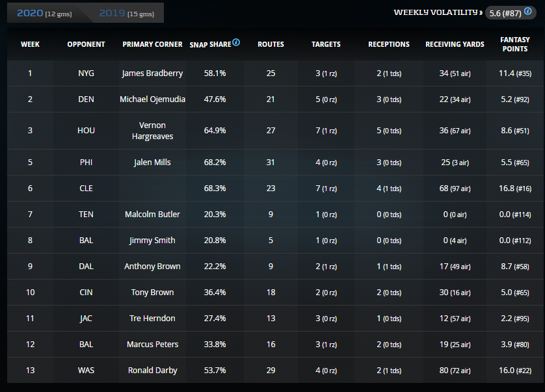Screen dimensions: 545x392
Task: Click the Week column header
Action: [x=30, y=44]
